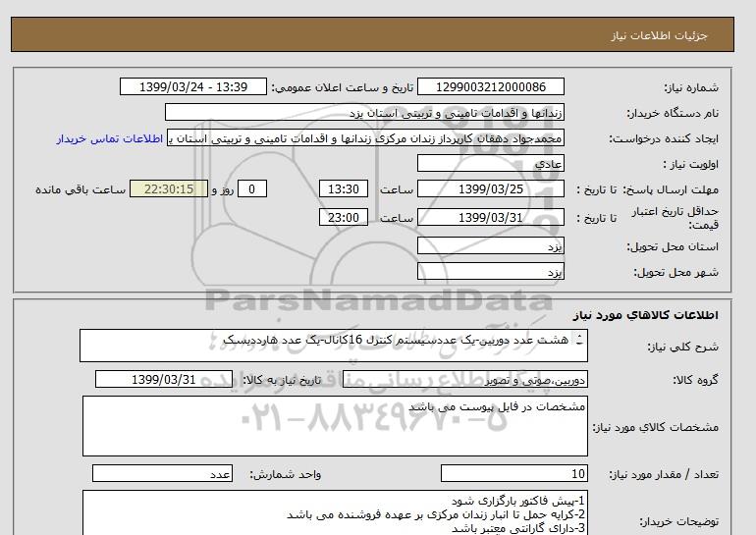Image resolution: width=756 pixels, height=535 pixels.
Task: Click the buyer notes text area
Action: (335, 512)
